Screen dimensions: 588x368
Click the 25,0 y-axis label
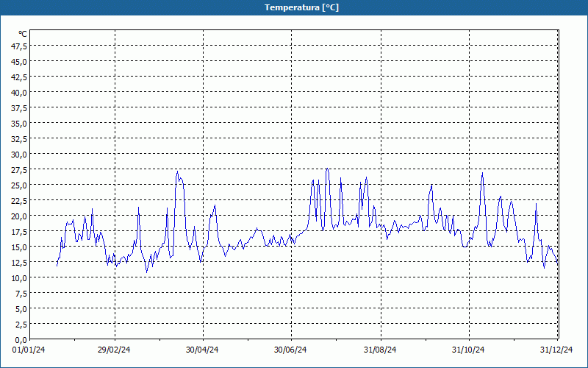coord(20,185)
